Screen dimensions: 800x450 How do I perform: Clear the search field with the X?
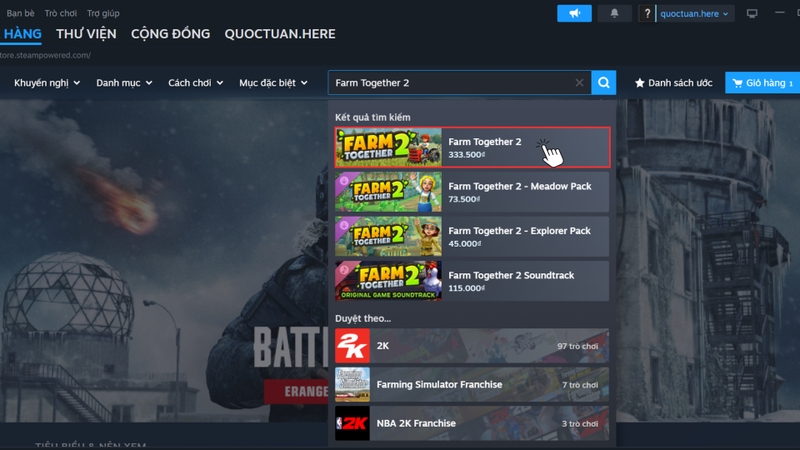(579, 83)
